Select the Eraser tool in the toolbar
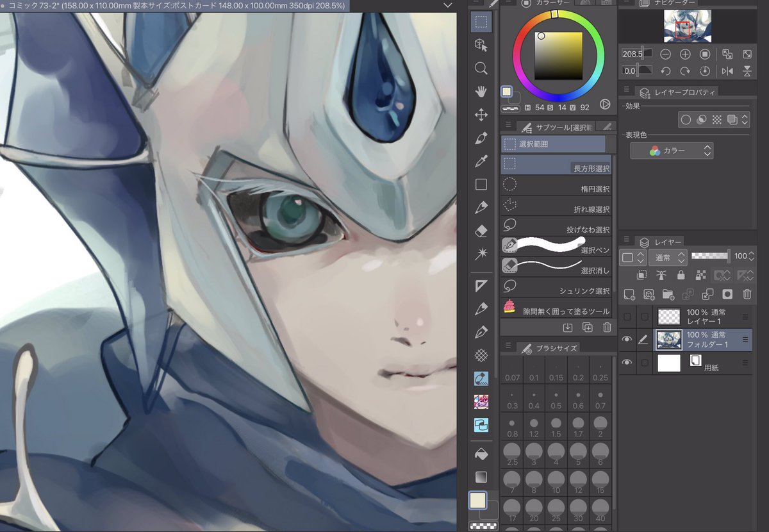The height and width of the screenshot is (532, 769). [481, 231]
